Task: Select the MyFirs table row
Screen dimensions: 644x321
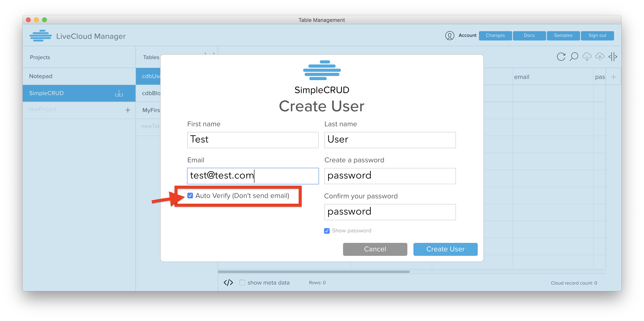Action: [148, 110]
